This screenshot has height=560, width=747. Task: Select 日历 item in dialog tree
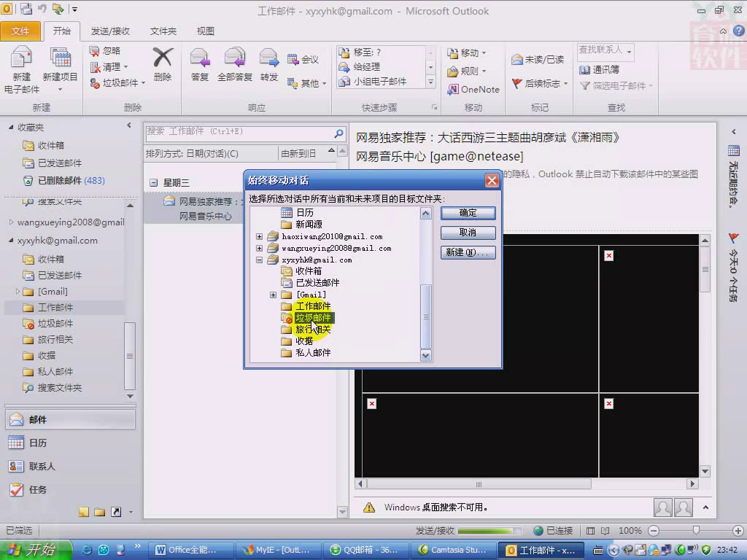(x=304, y=212)
